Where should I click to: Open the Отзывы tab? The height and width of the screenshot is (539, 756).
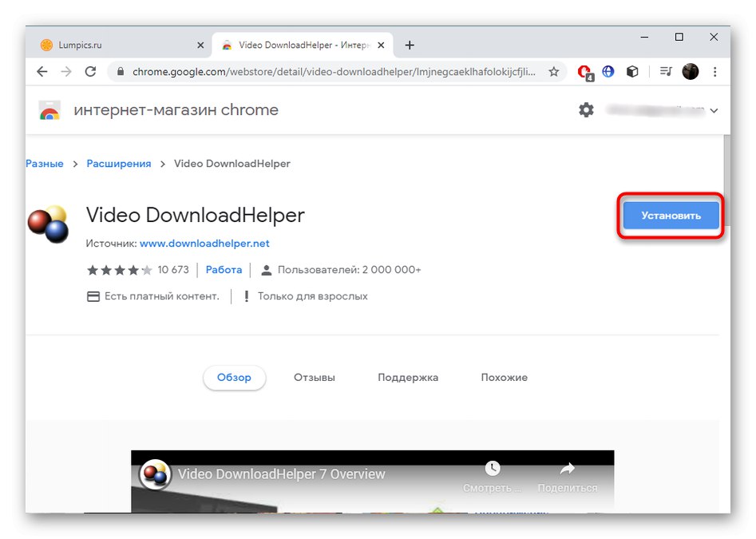(x=315, y=378)
